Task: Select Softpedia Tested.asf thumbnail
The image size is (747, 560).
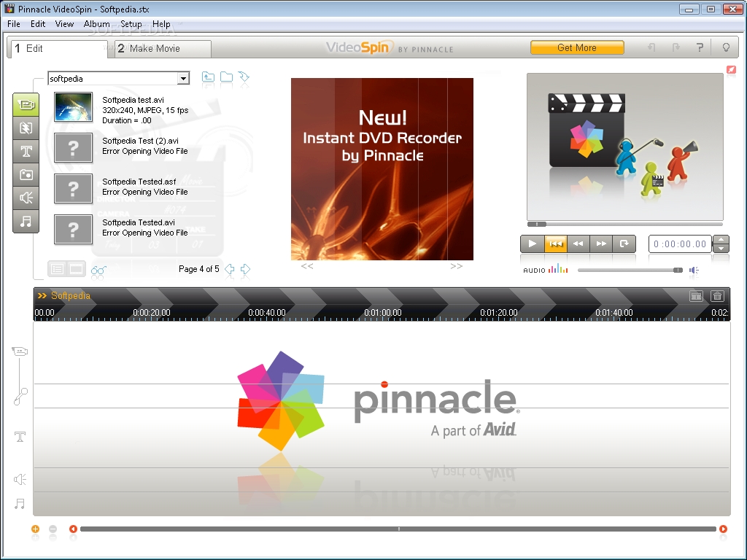Action: coord(74,189)
